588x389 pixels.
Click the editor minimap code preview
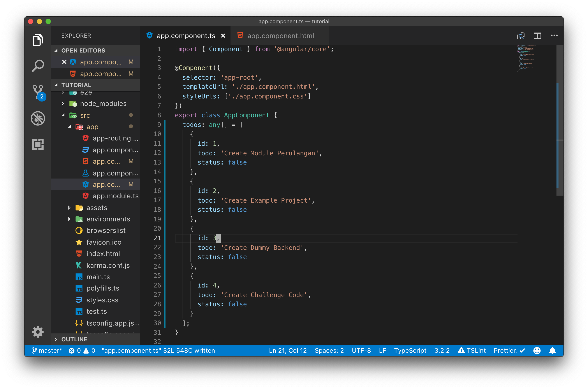pyautogui.click(x=526, y=58)
